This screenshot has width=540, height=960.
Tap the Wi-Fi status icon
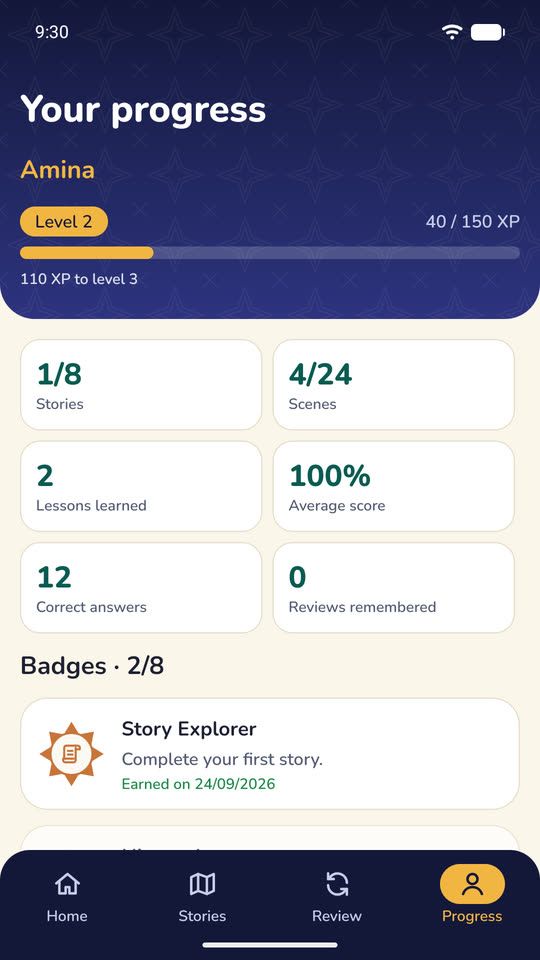[452, 32]
